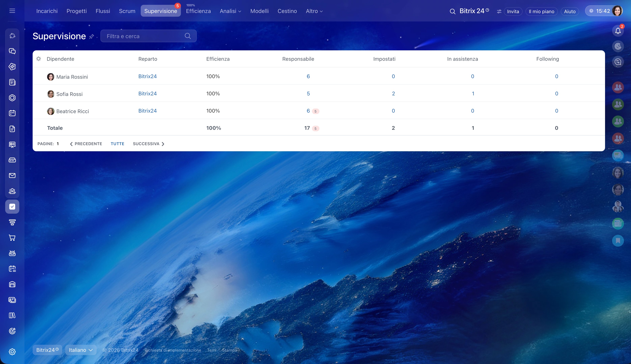
Task: Click inside the Filtra e cerca field
Action: (x=148, y=36)
